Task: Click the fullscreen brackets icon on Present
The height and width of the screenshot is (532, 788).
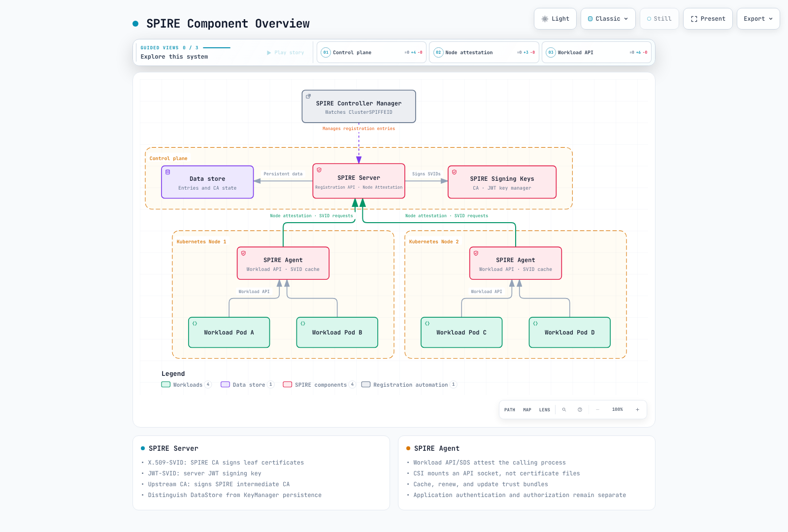Action: coord(694,19)
